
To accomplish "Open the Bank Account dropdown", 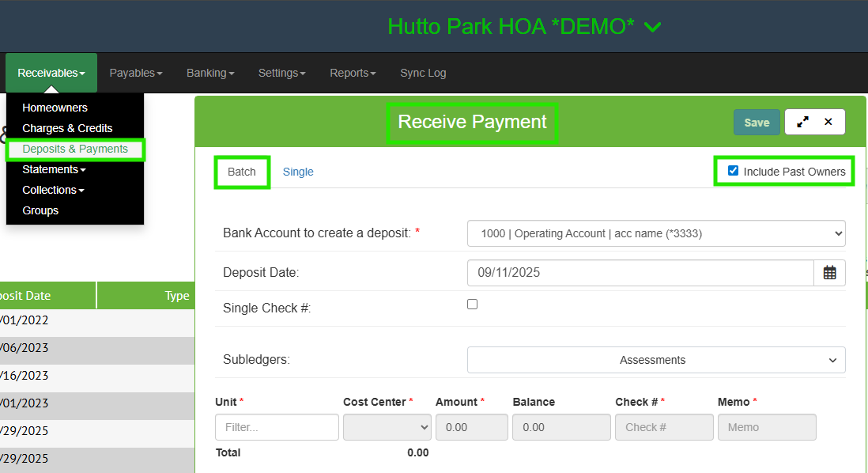I will [x=656, y=233].
